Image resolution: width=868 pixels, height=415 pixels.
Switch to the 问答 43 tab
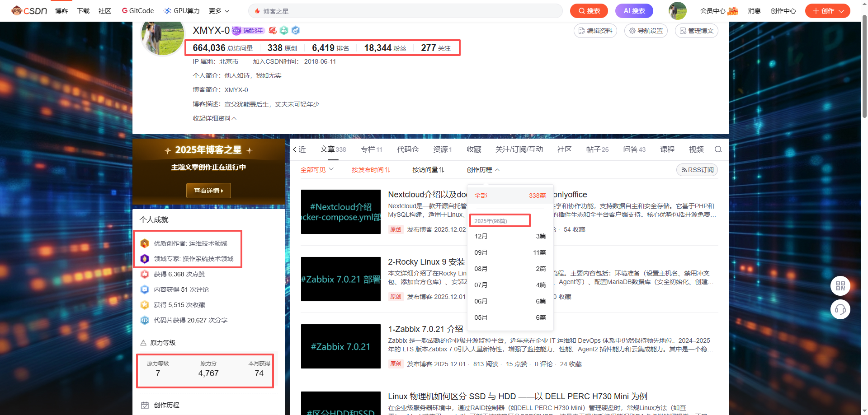[x=634, y=149]
